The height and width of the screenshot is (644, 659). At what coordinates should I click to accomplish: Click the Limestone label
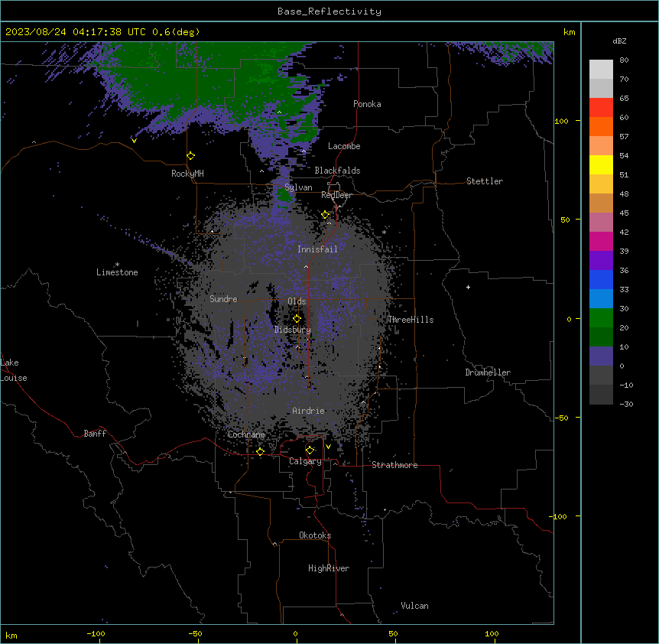(117, 272)
